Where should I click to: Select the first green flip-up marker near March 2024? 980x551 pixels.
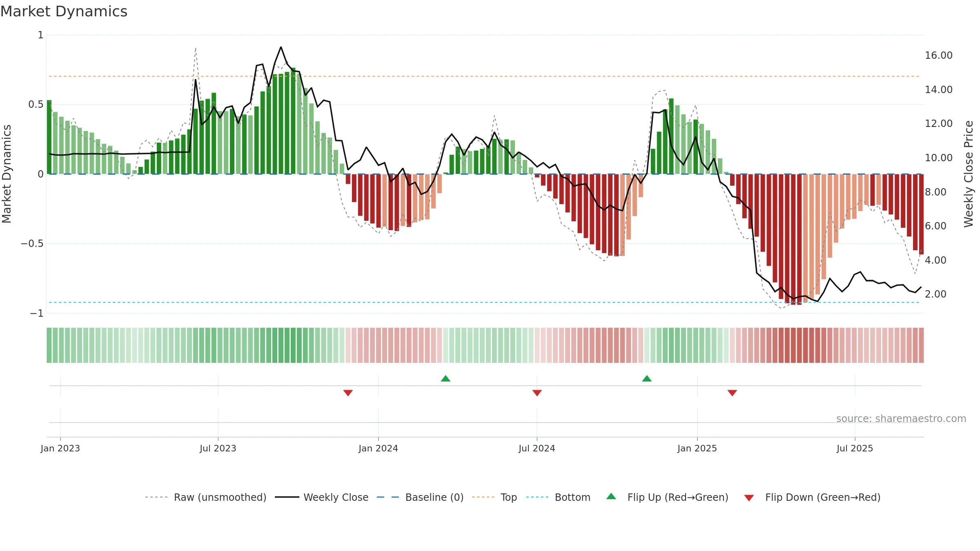(445, 378)
